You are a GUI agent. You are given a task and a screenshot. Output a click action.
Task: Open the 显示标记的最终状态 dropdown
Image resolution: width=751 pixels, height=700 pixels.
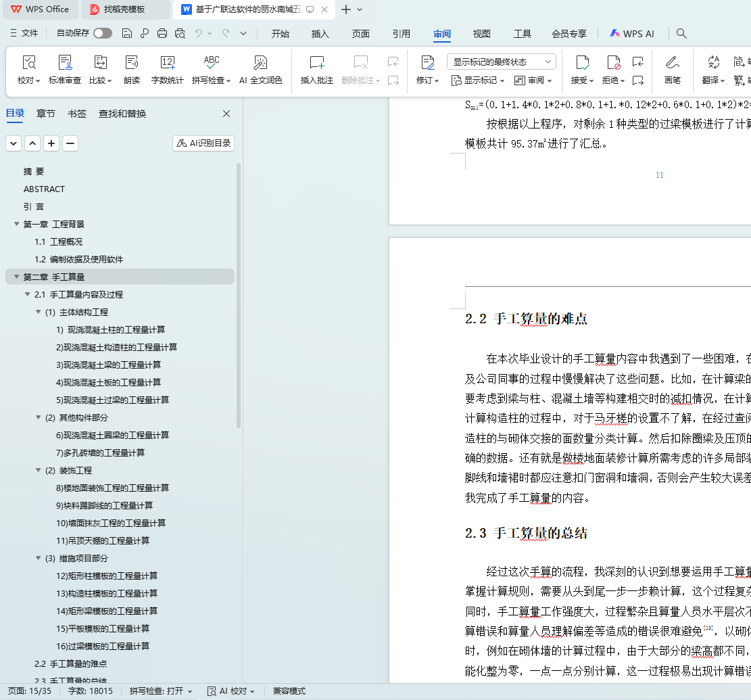502,62
